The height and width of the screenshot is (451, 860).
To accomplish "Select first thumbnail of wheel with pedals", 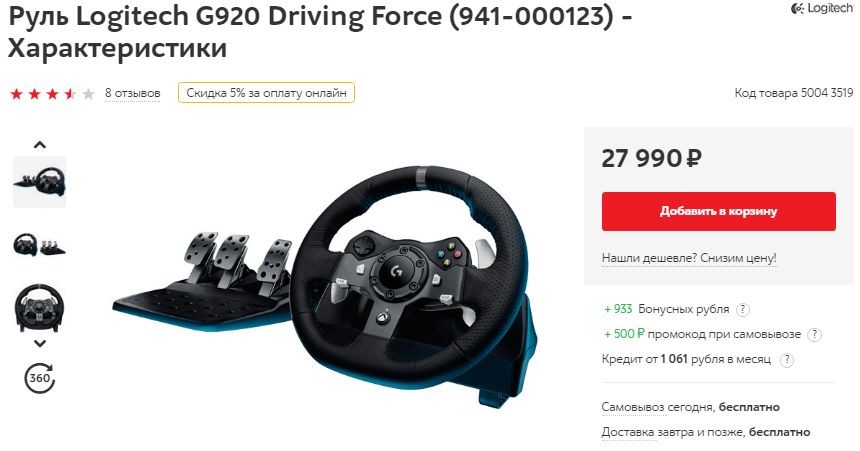I will pos(39,182).
